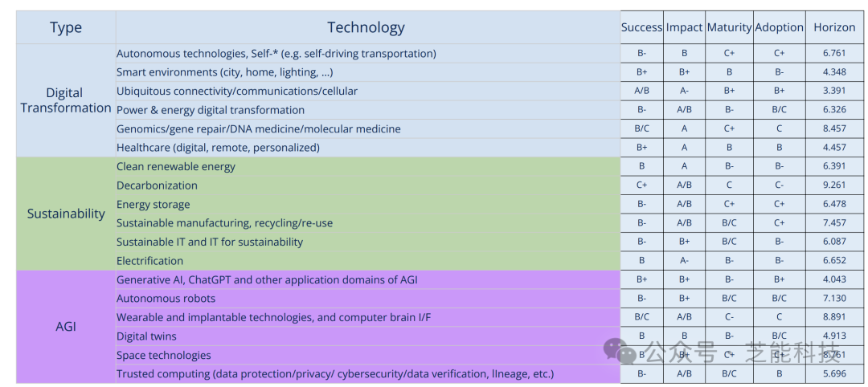
Task: Select the "Impact" column header
Action: pos(684,27)
